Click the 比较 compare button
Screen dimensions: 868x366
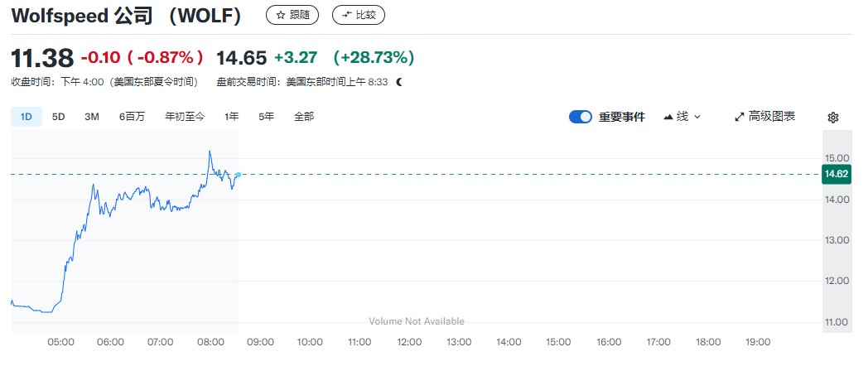(358, 15)
